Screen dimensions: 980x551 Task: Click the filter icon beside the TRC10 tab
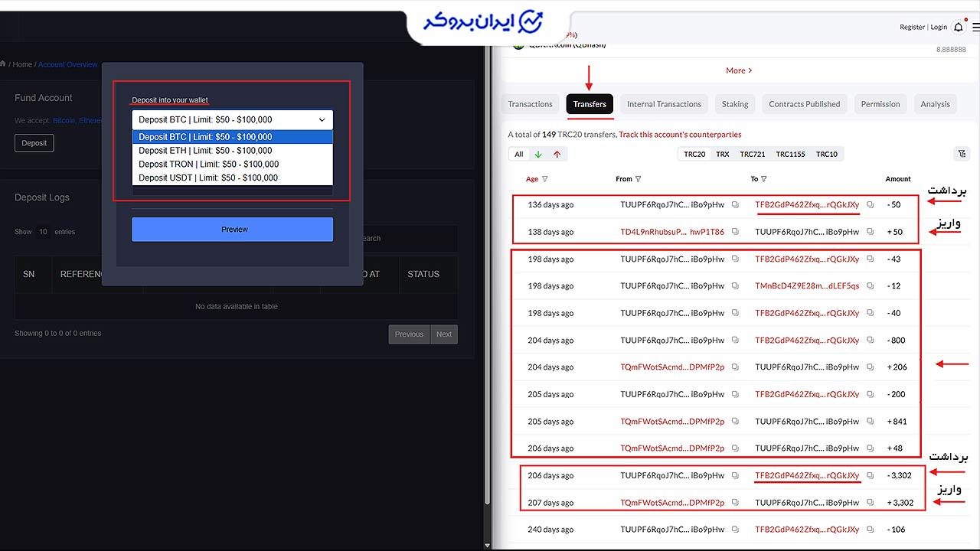(962, 154)
